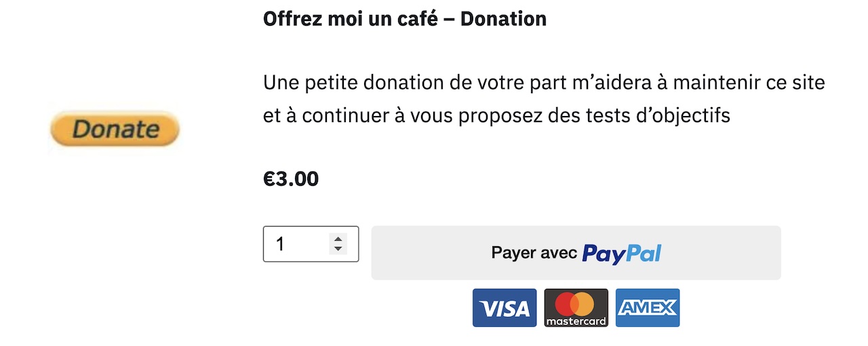
Task: Click the description line mentioning "maintenir ce site"
Action: pyautogui.click(x=544, y=83)
